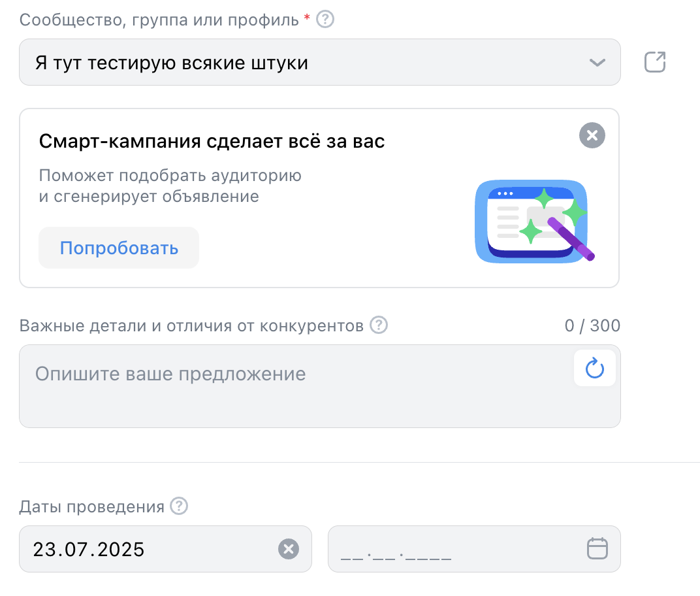700x596 pixels.
Task: Click the magic wand smart campaign illustration
Action: [x=533, y=222]
